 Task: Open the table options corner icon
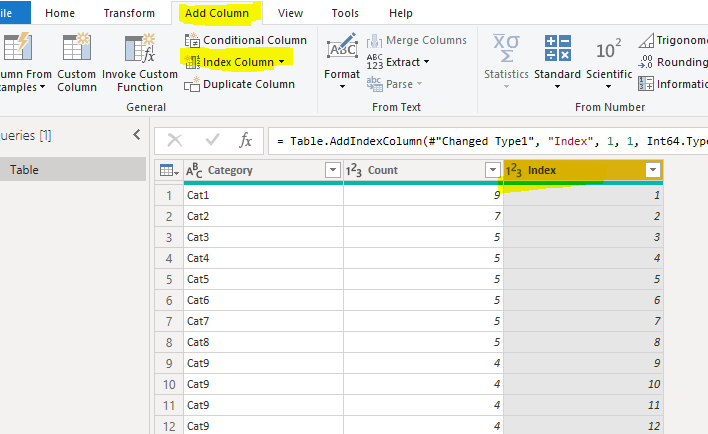click(169, 171)
